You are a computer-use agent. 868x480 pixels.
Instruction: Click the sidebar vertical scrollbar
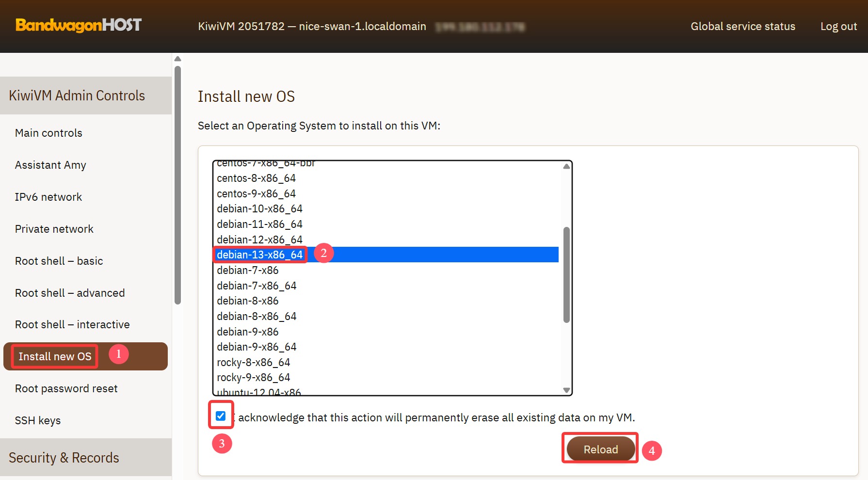177,184
